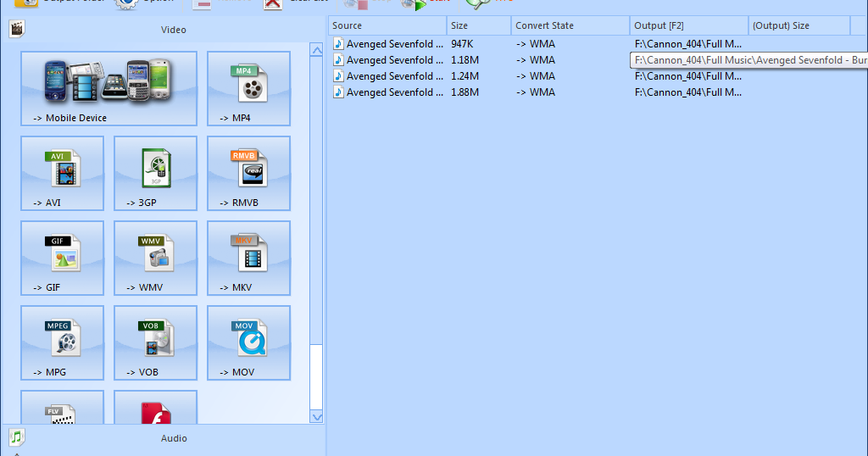Click the 1.88M size cell

pyautogui.click(x=465, y=92)
